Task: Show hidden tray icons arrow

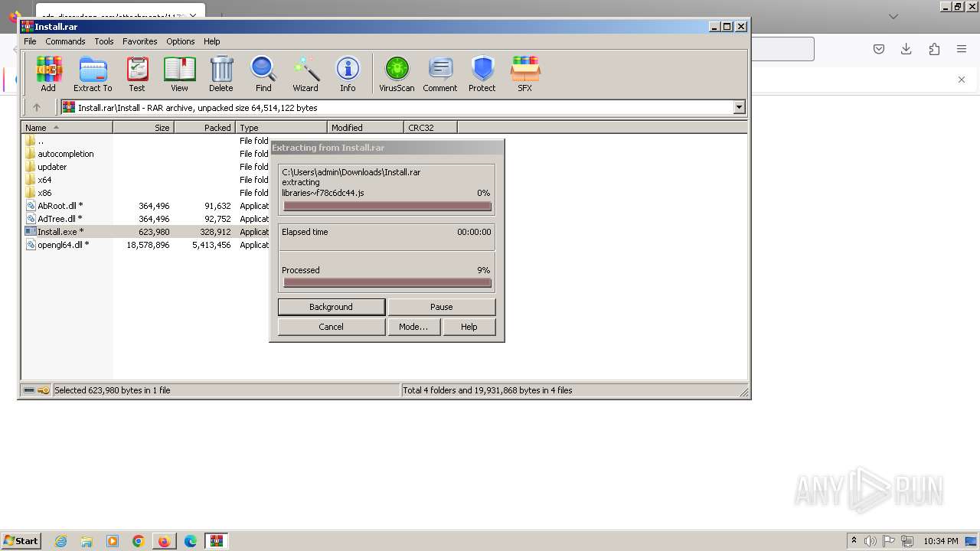Action: click(854, 541)
